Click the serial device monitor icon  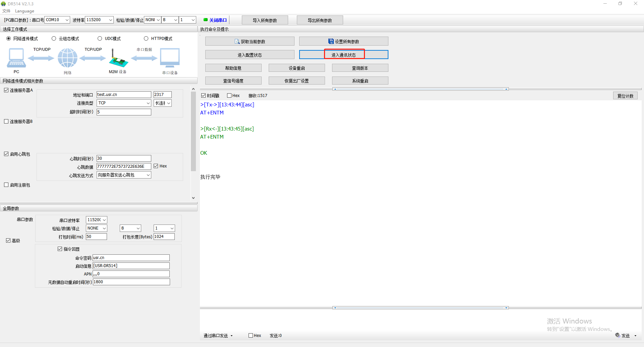tap(170, 58)
